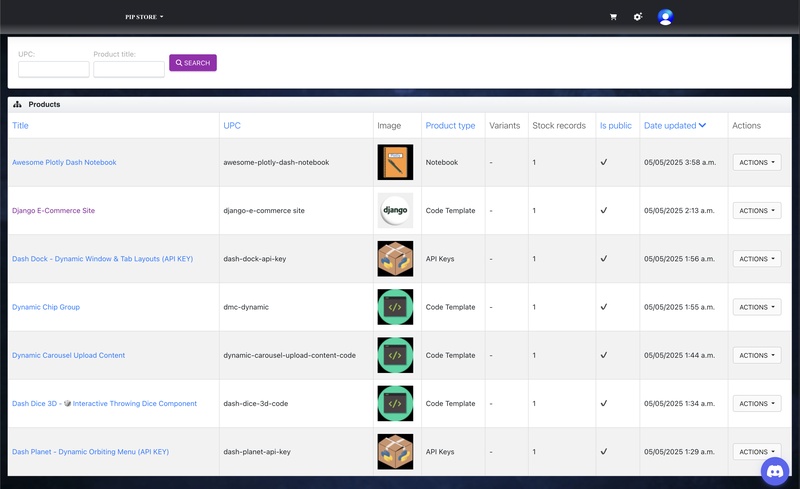Image resolution: width=800 pixels, height=489 pixels.
Task: Open the Dynamic Chip Group code image
Action: tap(395, 307)
